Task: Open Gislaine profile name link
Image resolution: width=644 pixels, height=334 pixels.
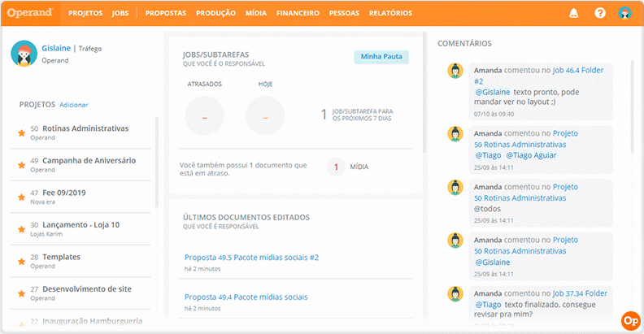Action: tap(56, 48)
